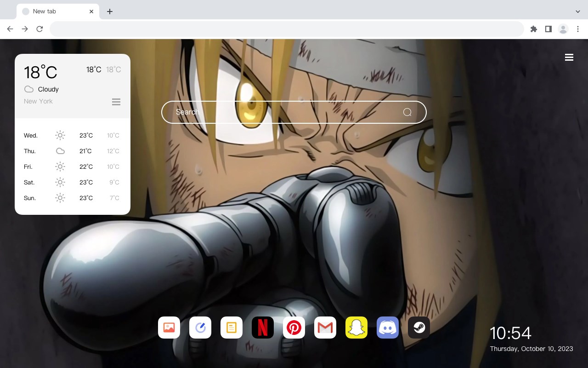Click Sunday's low of 7°C
This screenshot has height=368, width=588.
(114, 198)
